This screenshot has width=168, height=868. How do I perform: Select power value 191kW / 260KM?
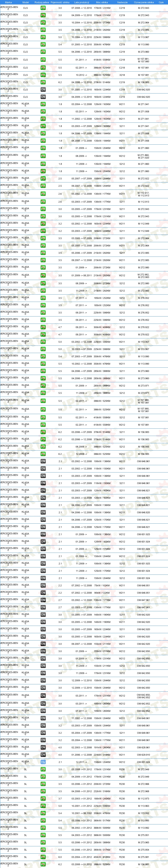click(102, 747)
